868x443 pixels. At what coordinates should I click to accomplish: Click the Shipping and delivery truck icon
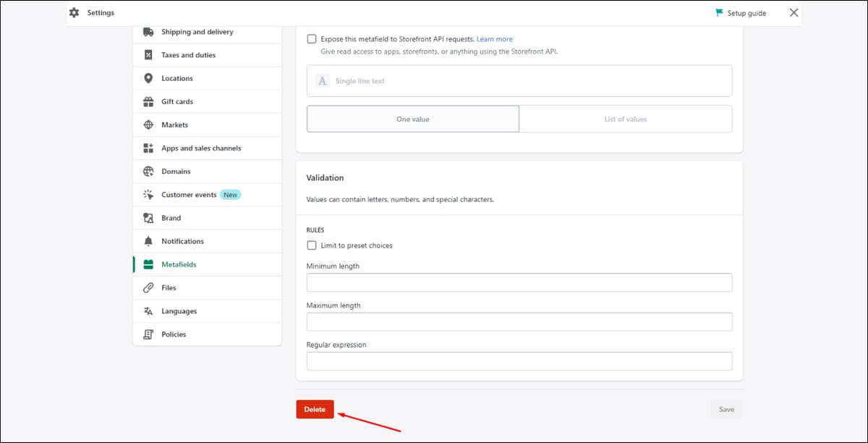click(148, 32)
